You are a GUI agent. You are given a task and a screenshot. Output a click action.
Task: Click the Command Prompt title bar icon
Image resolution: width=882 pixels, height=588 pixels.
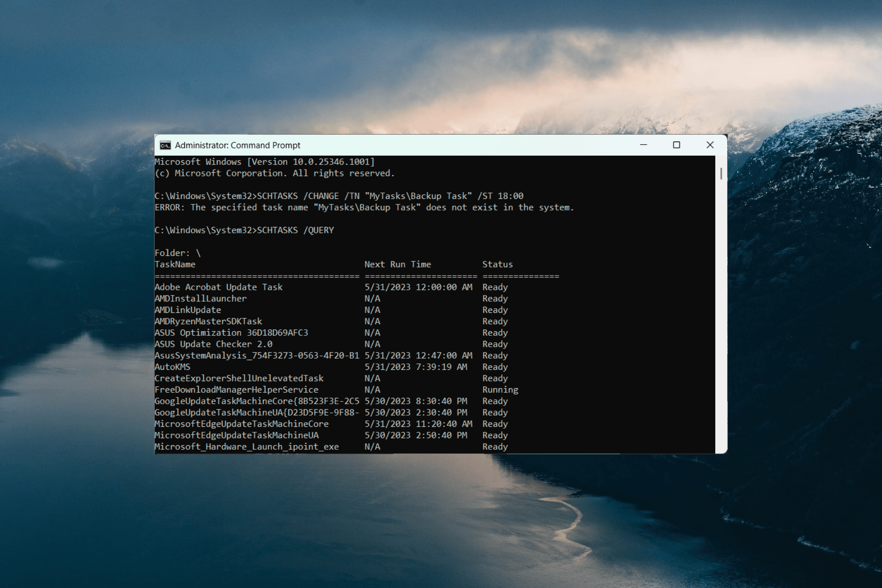[165, 145]
